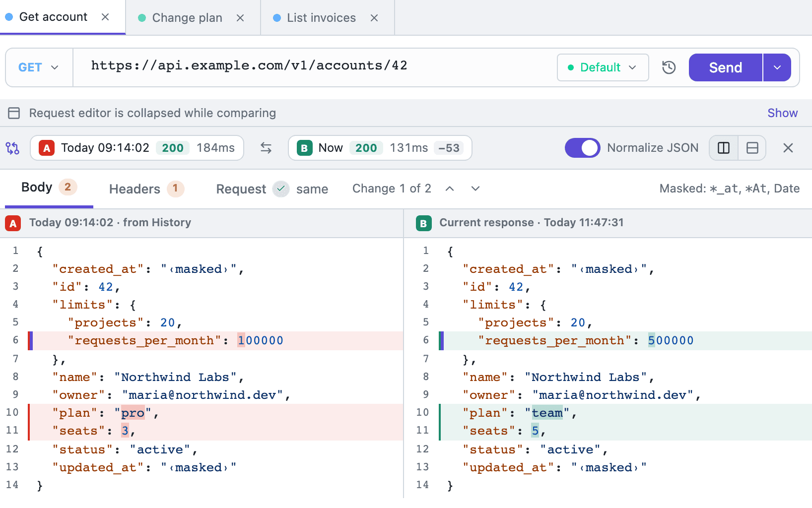The image size is (812, 508).
Task: Click the request history clock icon
Action: tap(669, 67)
